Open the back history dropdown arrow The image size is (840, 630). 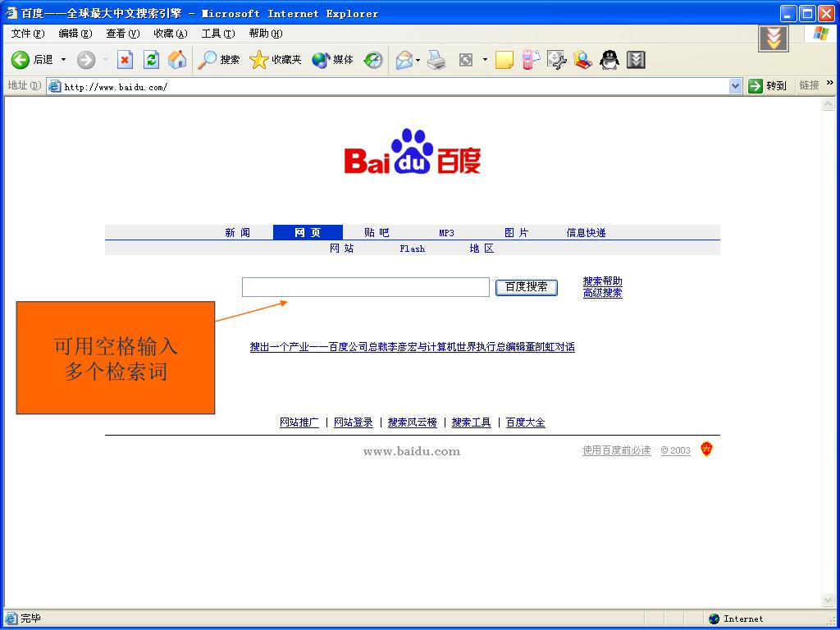click(x=64, y=60)
